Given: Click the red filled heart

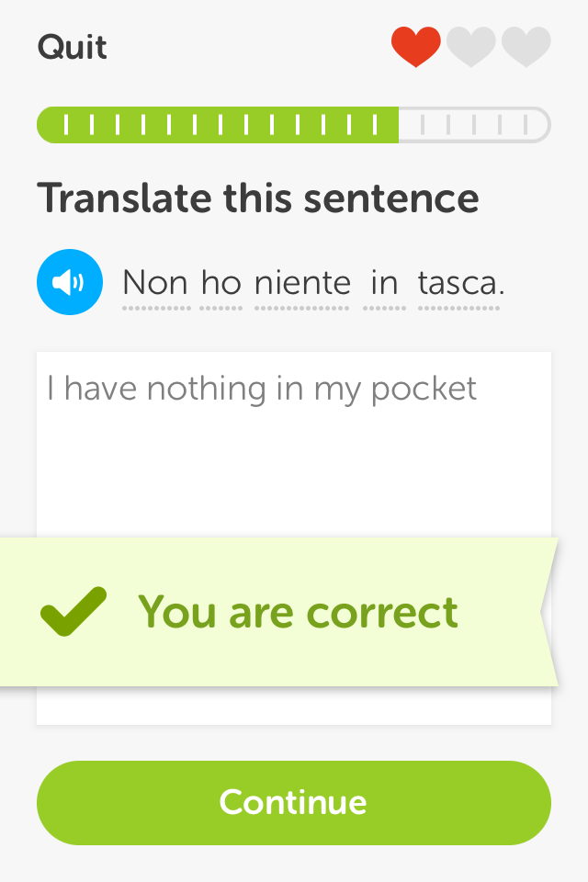Looking at the screenshot, I should [x=416, y=47].
